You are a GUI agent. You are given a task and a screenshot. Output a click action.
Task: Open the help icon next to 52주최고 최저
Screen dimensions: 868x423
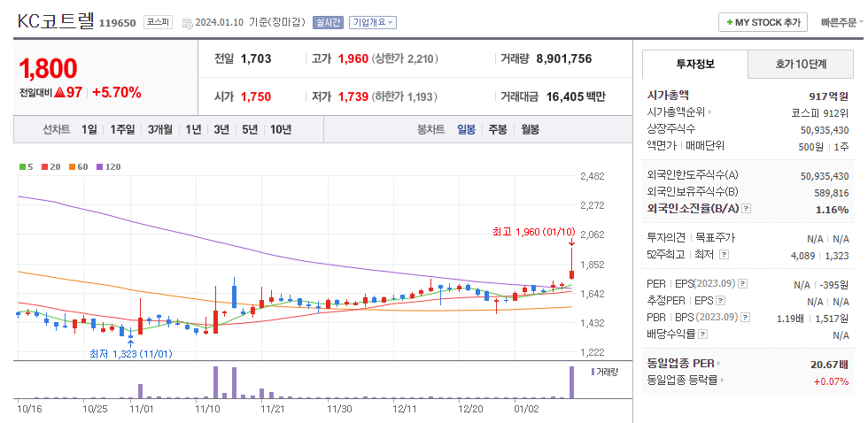point(725,255)
